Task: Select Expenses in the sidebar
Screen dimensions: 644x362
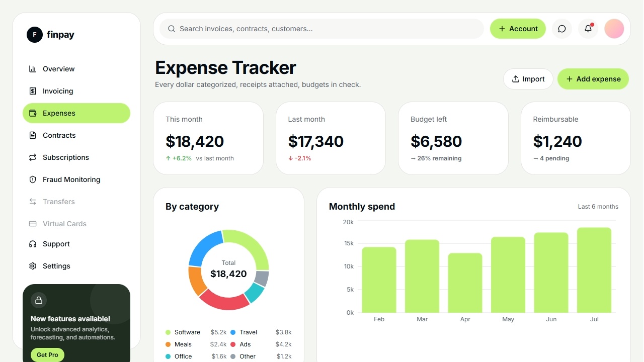Action: [x=76, y=113]
